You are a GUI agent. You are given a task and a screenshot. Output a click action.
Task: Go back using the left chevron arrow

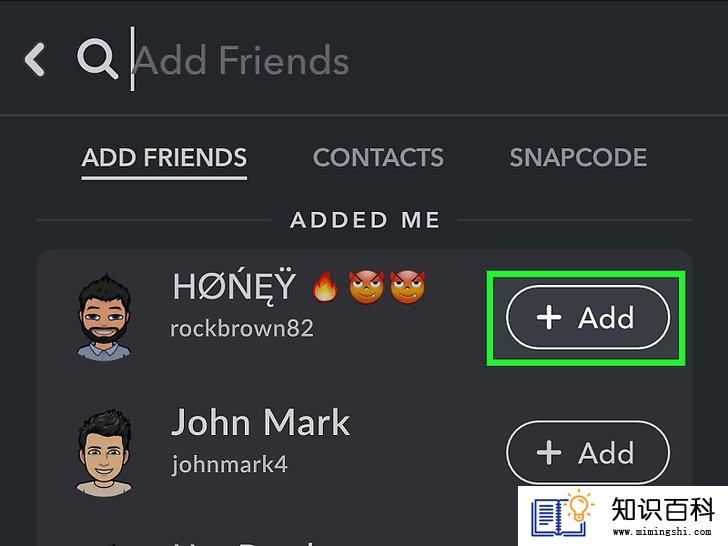coord(35,59)
